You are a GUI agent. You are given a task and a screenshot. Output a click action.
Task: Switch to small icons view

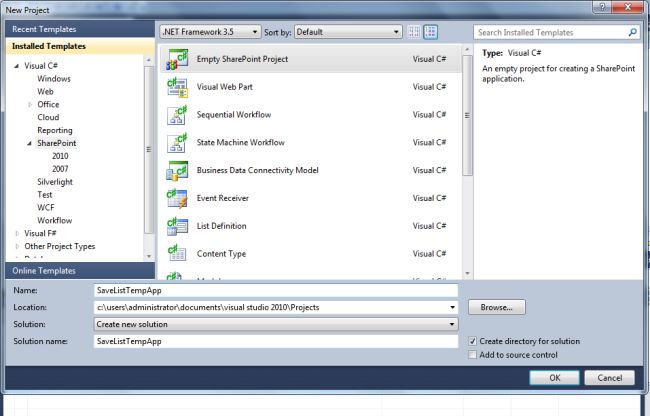(414, 32)
